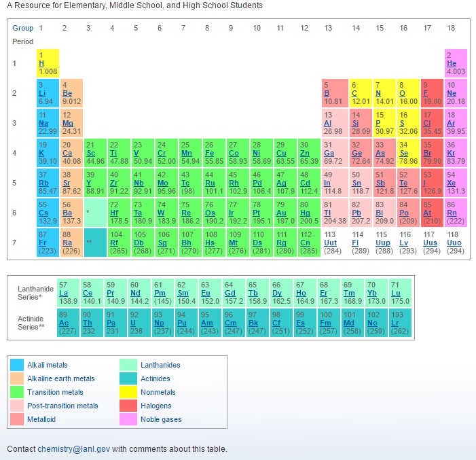Select the Argon (Ar) link

click(451, 123)
